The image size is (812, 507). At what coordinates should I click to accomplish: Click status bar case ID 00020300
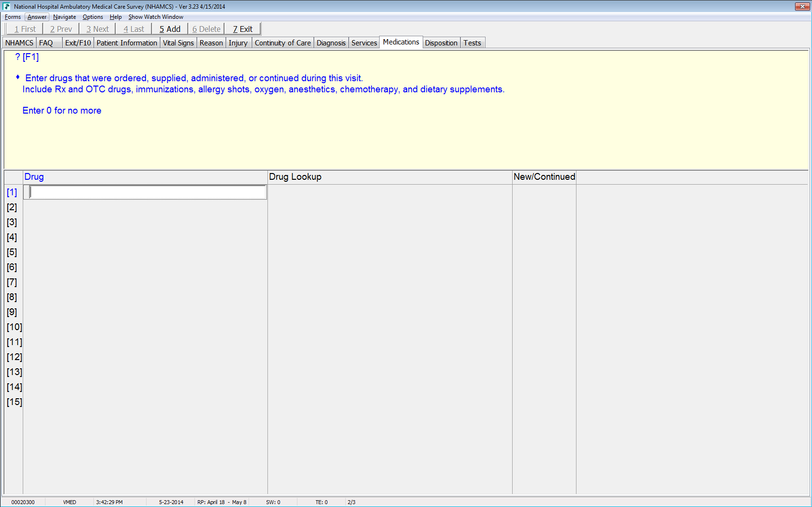click(x=23, y=502)
